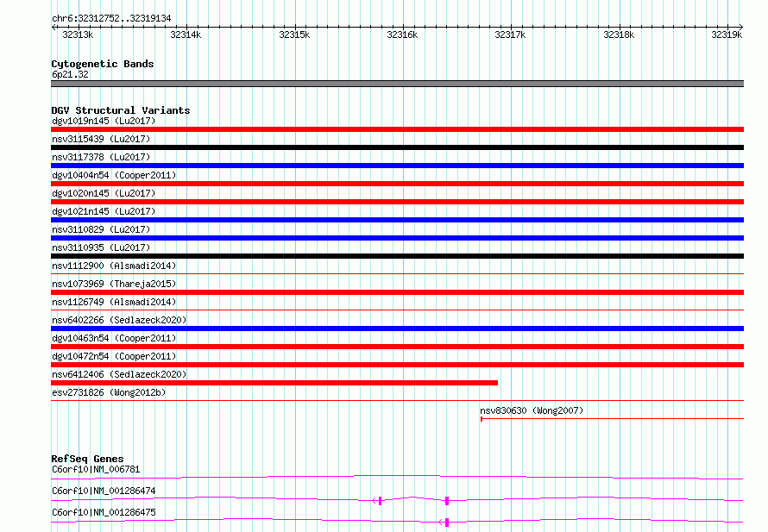Screen dimensions: 768x532
Task: Select the nsv6402266 (Sedlazeck2020) blue bar
Action: (397, 329)
